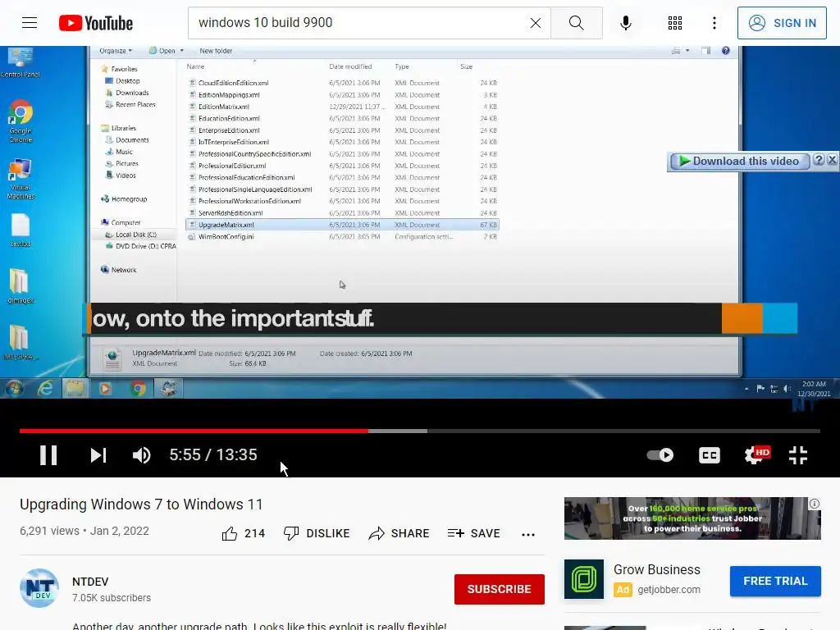Start voice search with the microphone
Screen dimensions: 840x630
[x=625, y=23]
